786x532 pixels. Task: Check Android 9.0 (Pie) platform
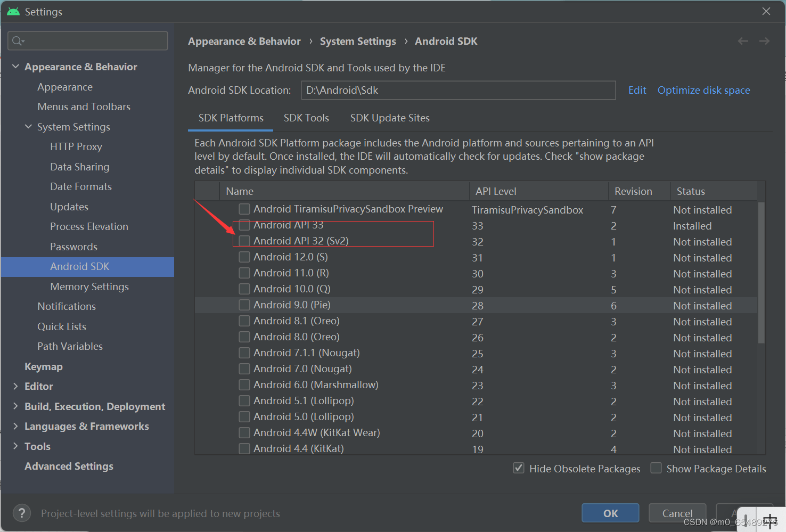pos(244,305)
